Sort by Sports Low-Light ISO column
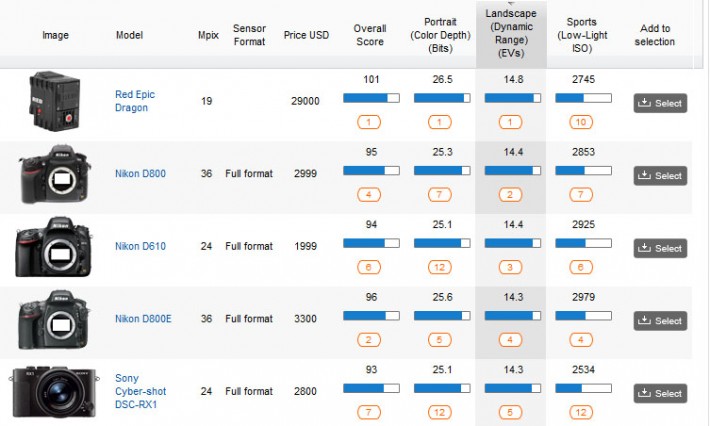Image resolution: width=710 pixels, height=426 pixels. (x=582, y=36)
